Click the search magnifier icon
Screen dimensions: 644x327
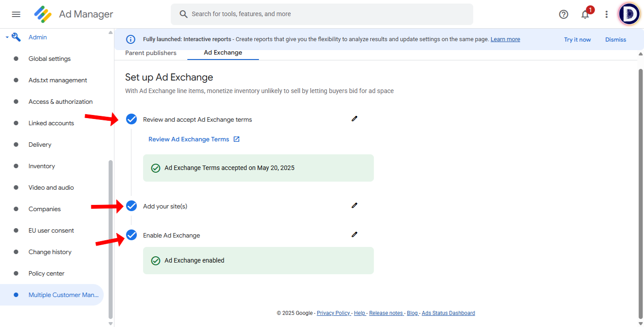[183, 14]
